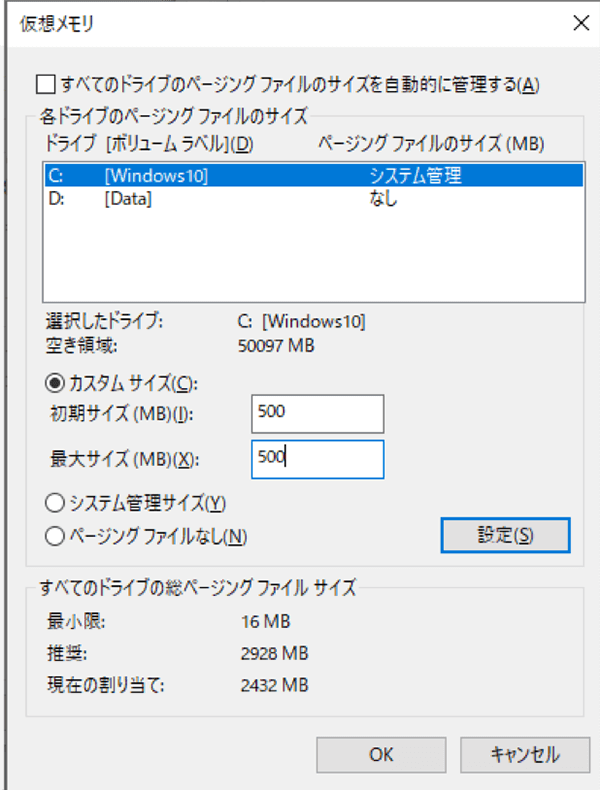Image resolution: width=600 pixels, height=790 pixels.
Task: Select the システム管理サイズ radio option
Action: coord(55,502)
